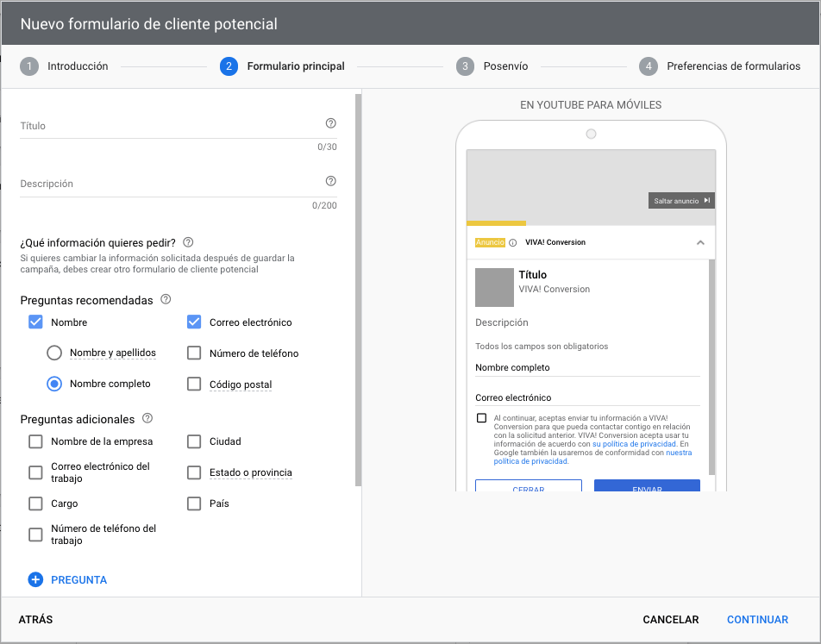Check the Nombre de la empresa box
This screenshot has height=644, width=821.
pos(35,441)
